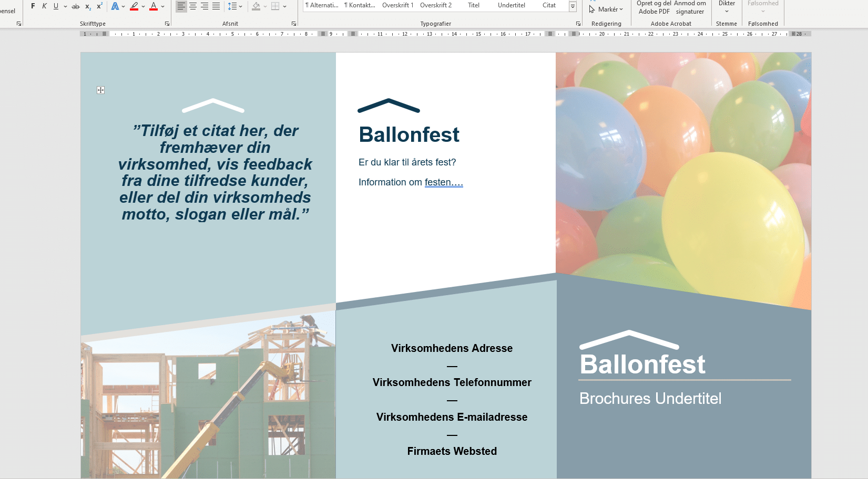This screenshot has width=868, height=479.
Task: Apply bold formatting with the F icon
Action: tap(33, 6)
